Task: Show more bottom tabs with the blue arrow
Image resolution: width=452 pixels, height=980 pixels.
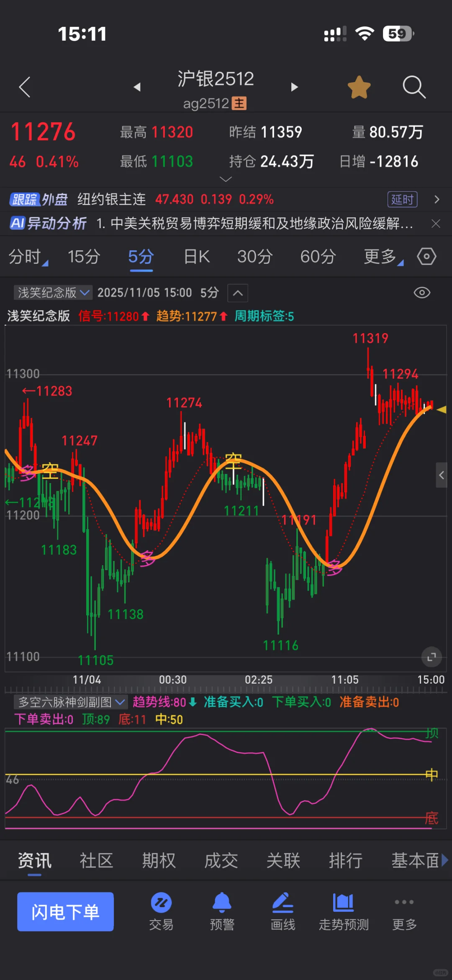Action: tap(445, 861)
